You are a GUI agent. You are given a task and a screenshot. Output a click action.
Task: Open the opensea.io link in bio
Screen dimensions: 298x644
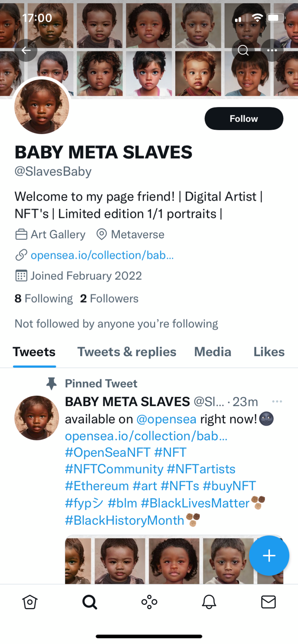102,255
